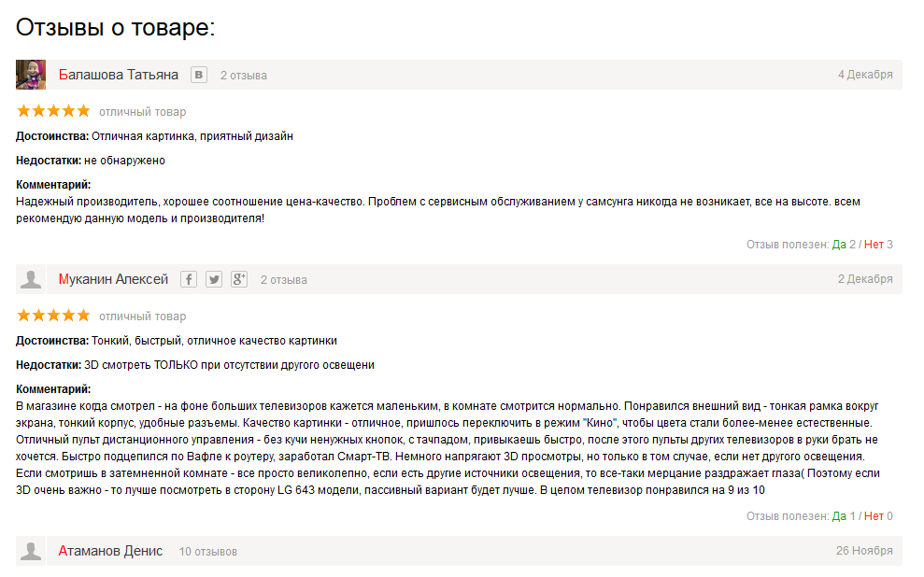The height and width of the screenshot is (577, 924).
Task: View Балашова Татьяна's 2 отзыва
Action: pyautogui.click(x=244, y=76)
